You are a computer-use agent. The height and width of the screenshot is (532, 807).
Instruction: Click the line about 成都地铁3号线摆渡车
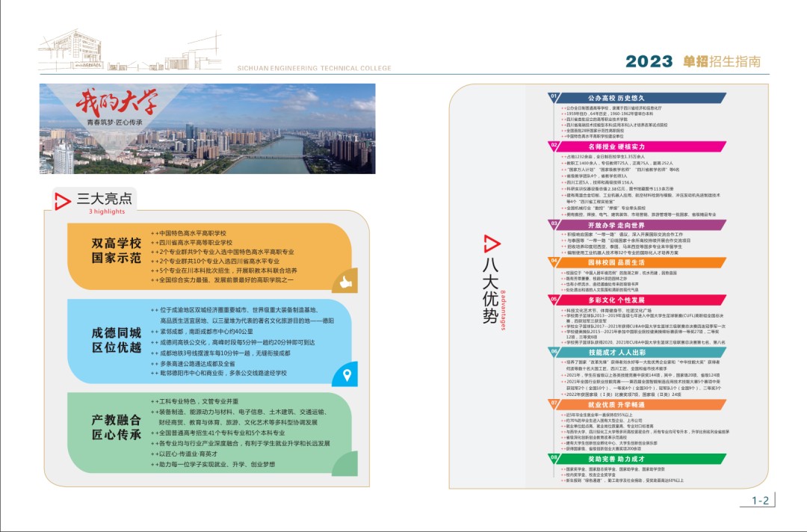click(x=220, y=353)
